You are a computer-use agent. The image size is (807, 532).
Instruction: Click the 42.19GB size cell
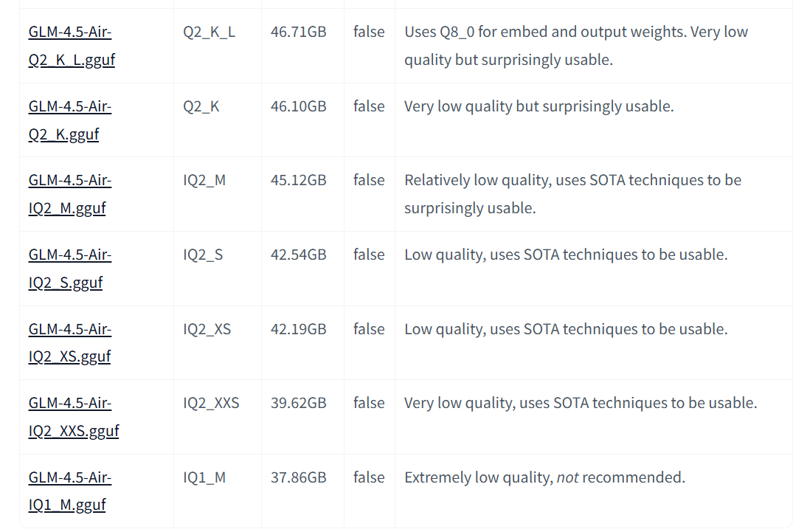click(x=298, y=329)
